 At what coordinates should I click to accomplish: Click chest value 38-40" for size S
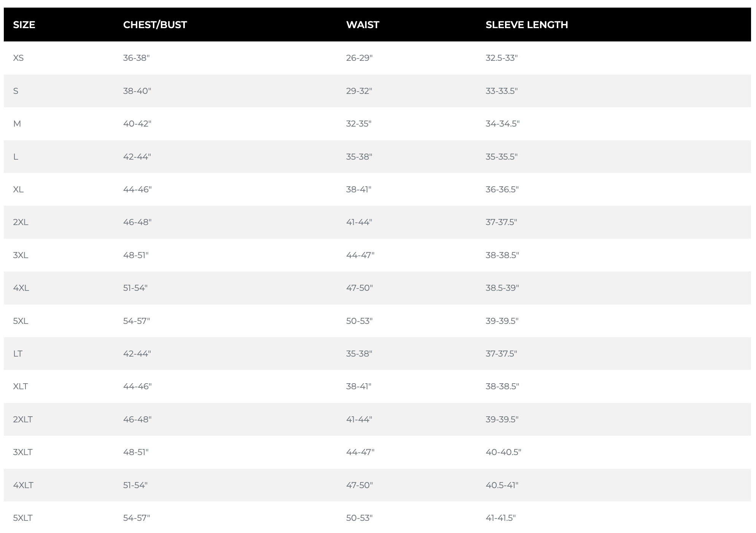pyautogui.click(x=137, y=91)
